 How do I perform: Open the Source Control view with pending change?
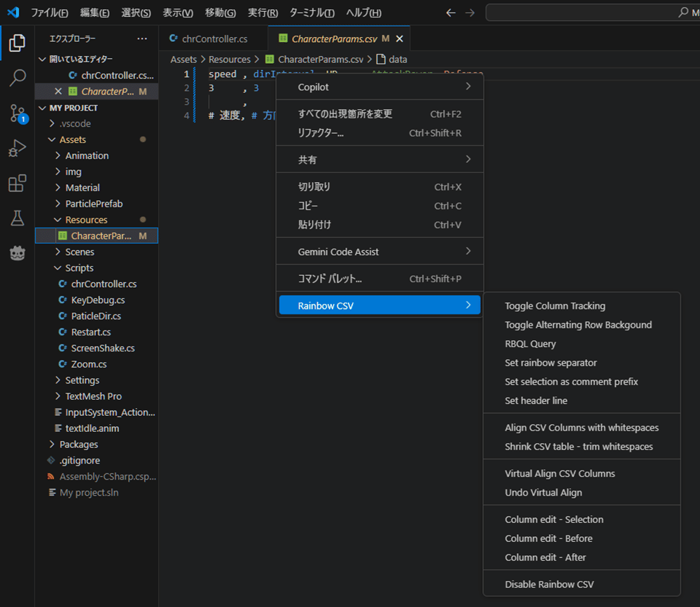pyautogui.click(x=17, y=112)
